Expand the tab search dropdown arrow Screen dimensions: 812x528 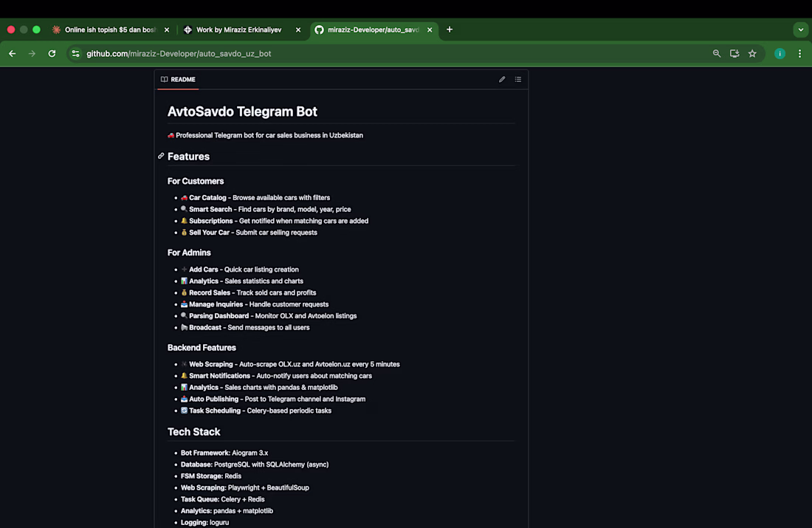click(x=801, y=30)
